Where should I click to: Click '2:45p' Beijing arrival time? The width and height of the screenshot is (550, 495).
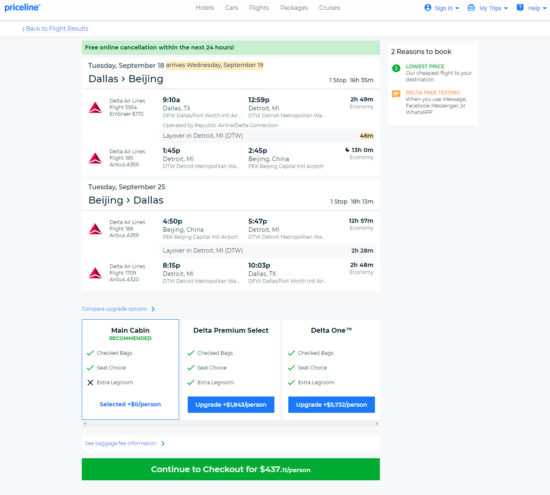tap(258, 150)
